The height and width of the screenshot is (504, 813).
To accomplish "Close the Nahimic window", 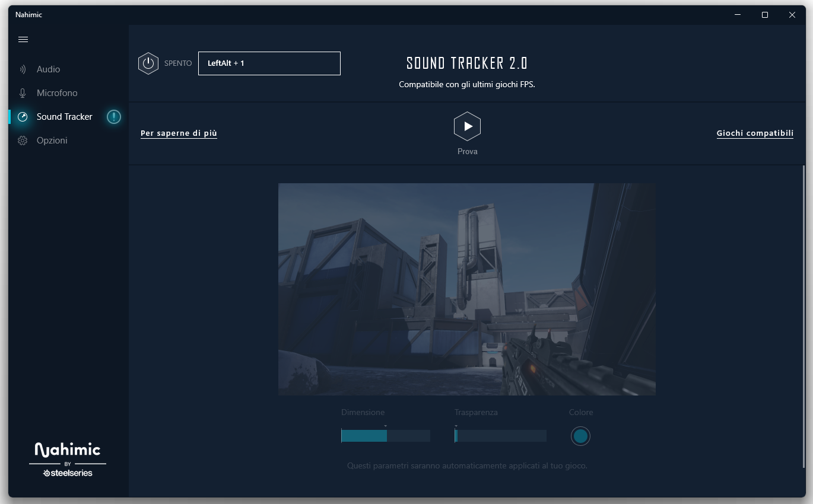I will pos(792,15).
